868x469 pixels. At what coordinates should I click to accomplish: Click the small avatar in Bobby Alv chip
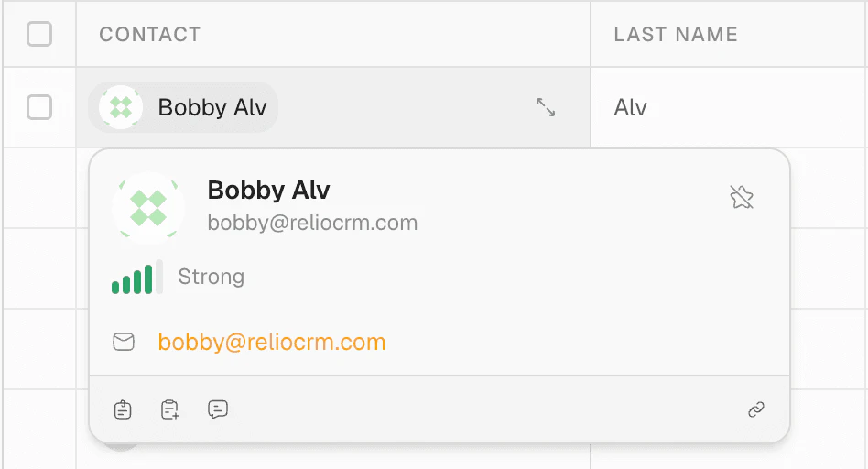[121, 108]
